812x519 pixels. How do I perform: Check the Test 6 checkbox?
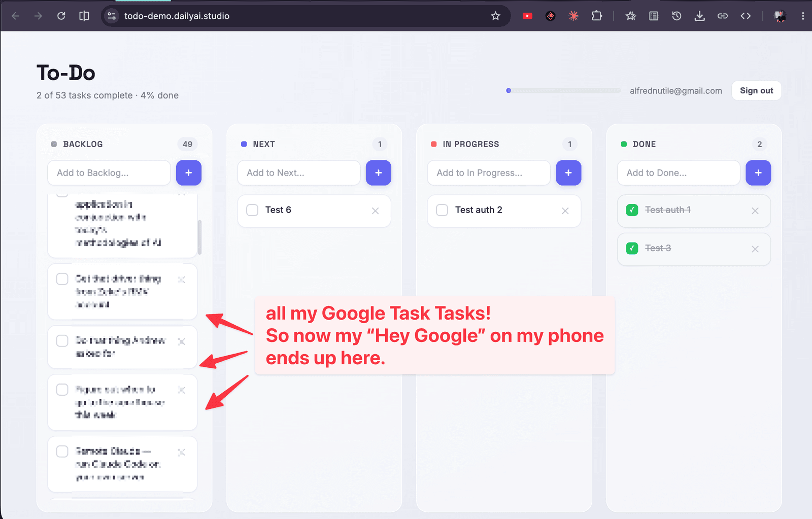(x=252, y=210)
